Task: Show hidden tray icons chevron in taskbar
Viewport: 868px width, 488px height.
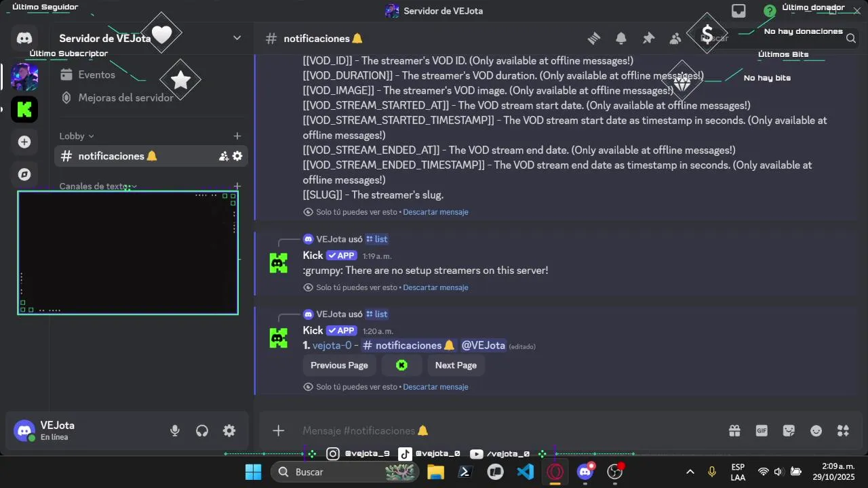Action: pyautogui.click(x=690, y=472)
